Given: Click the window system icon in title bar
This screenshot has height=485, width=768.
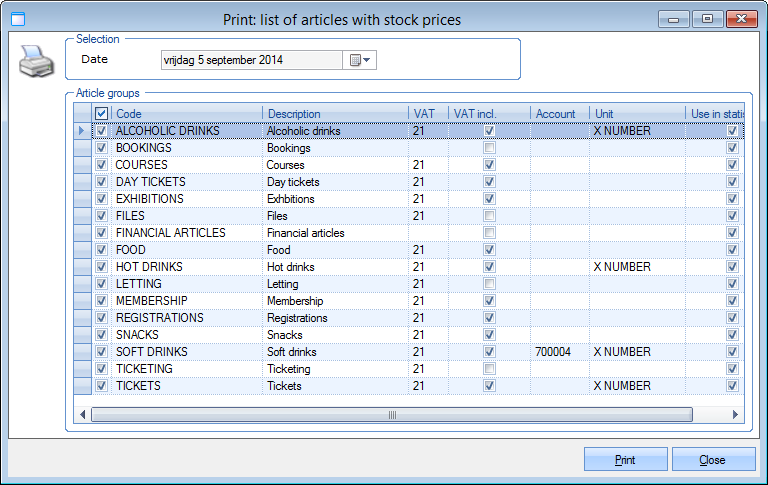Looking at the screenshot, I should point(17,18).
